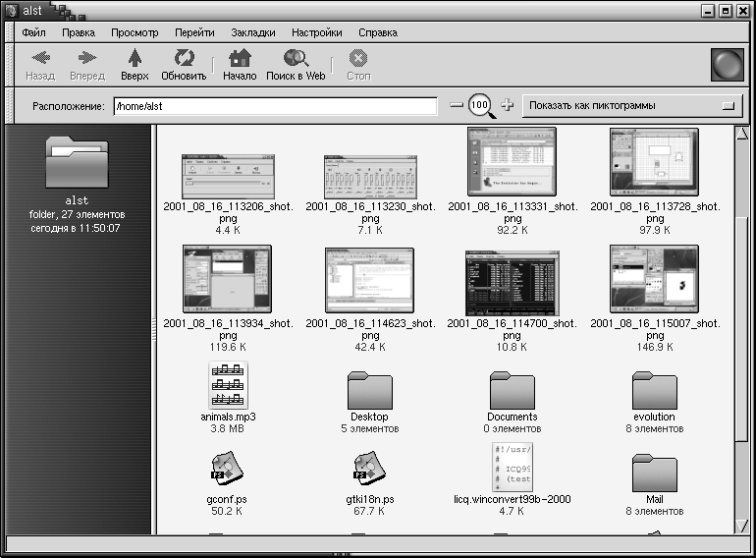The width and height of the screenshot is (756, 558).
Task: Open Поиск в Web search icon
Action: pyautogui.click(x=296, y=58)
